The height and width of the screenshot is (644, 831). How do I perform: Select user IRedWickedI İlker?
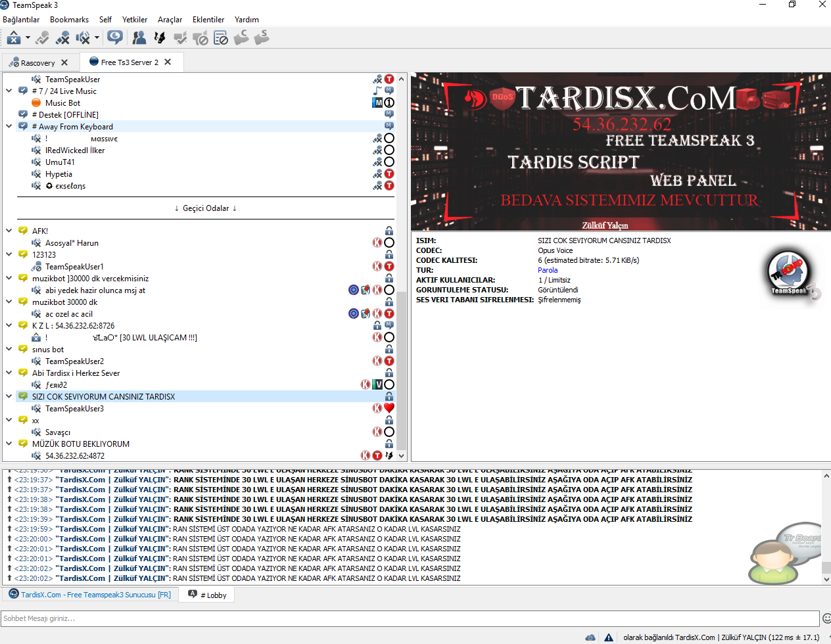(74, 150)
